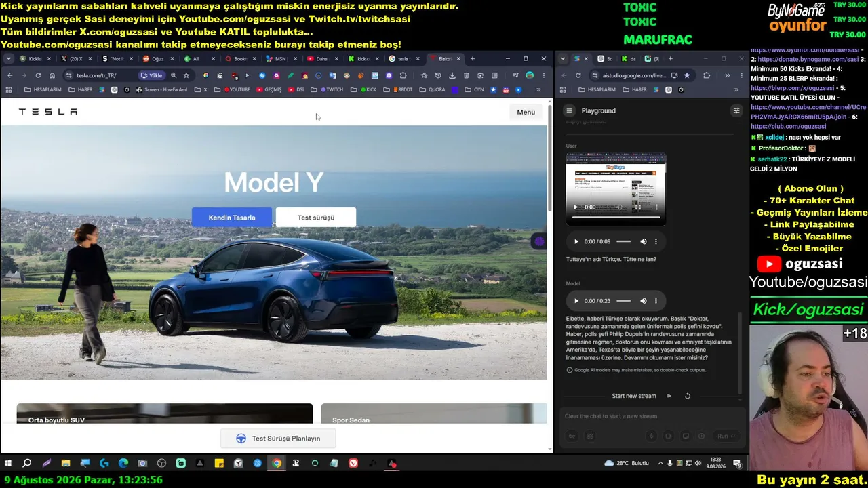Open run settings sliders icon in AI Studio
The width and height of the screenshot is (868, 488).
(736, 110)
